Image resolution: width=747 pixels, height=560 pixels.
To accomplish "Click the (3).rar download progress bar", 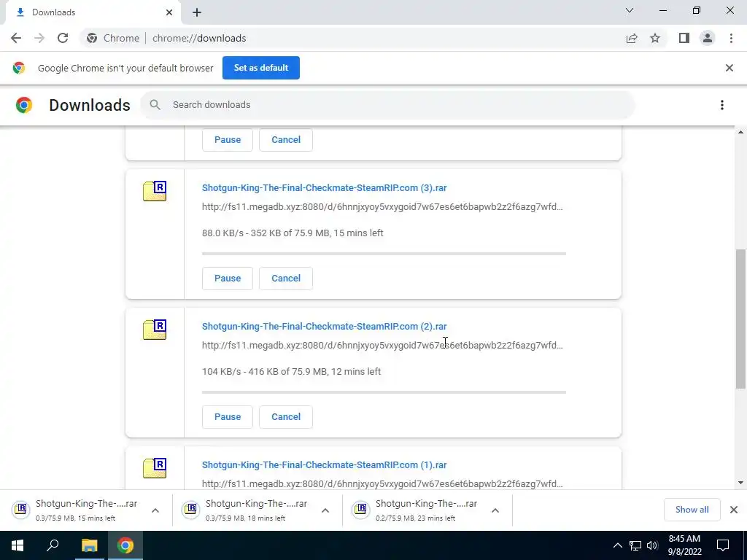I will 384,254.
